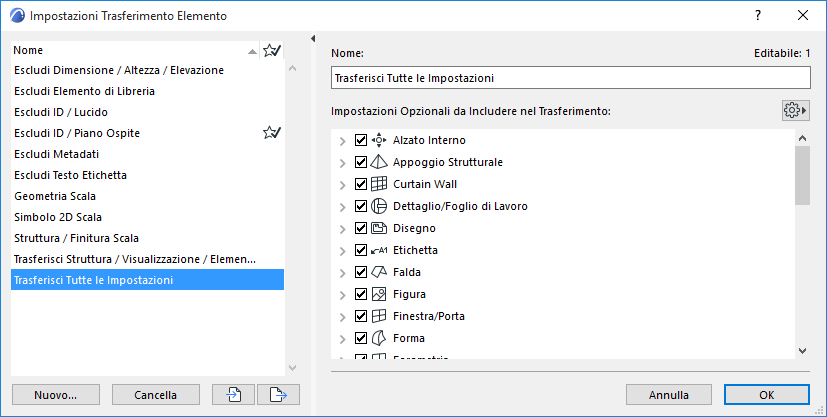Click the import settings icon button
This screenshot has width=827, height=417.
click(x=234, y=394)
